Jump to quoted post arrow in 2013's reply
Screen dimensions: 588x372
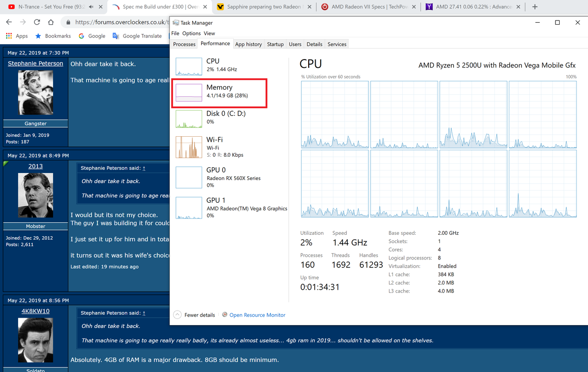pos(144,168)
